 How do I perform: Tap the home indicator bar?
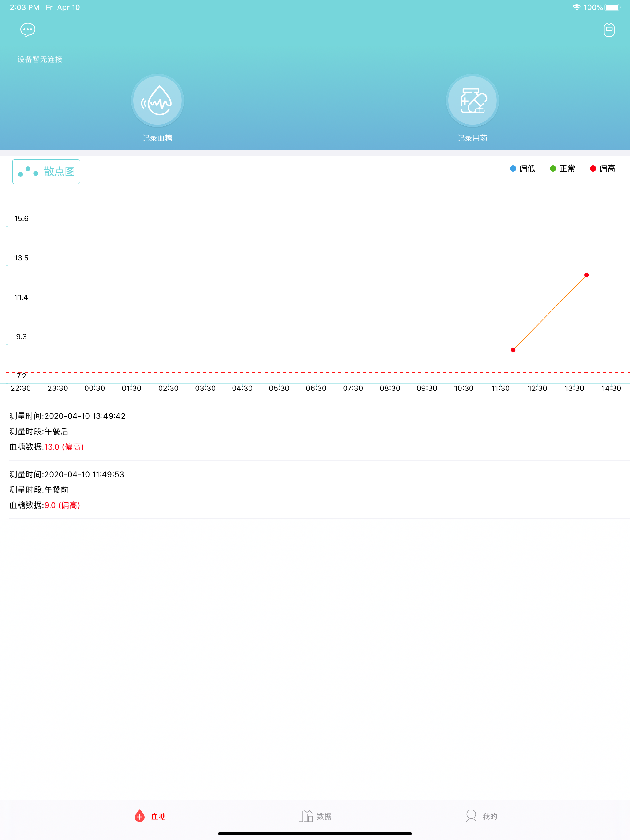[315, 834]
